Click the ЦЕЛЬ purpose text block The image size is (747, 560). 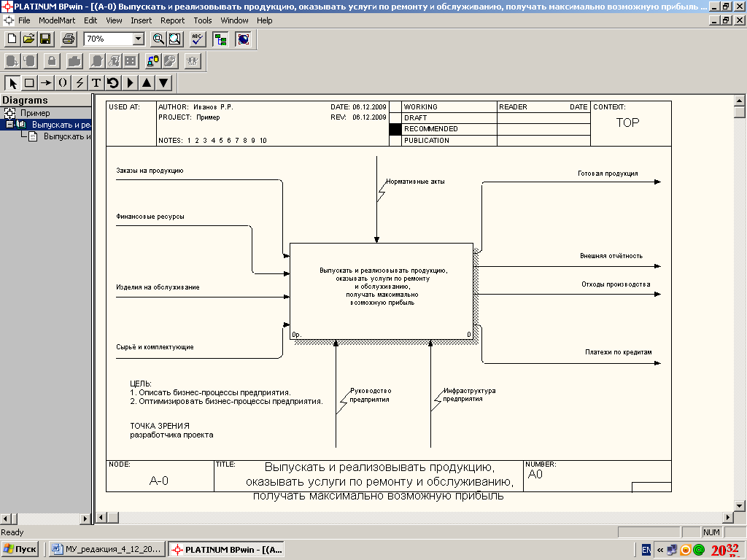tap(226, 392)
